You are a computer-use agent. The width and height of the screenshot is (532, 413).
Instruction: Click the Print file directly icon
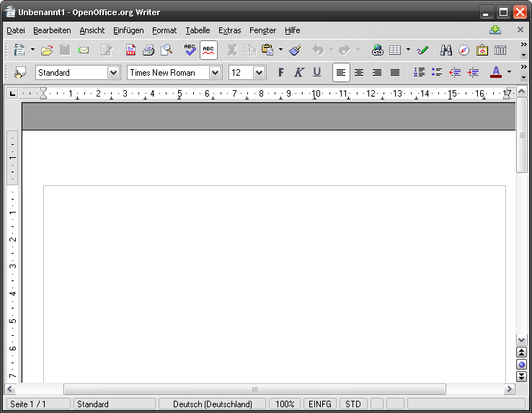point(148,50)
